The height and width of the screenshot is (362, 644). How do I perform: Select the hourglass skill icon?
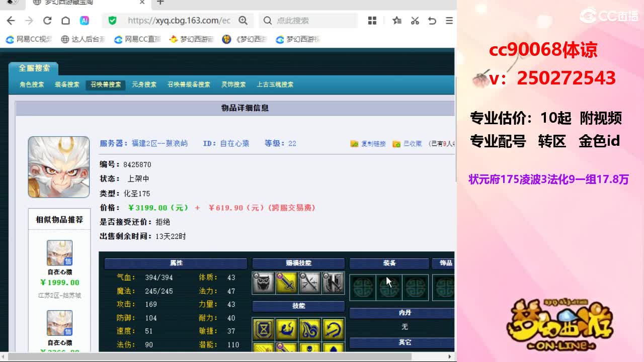264,329
